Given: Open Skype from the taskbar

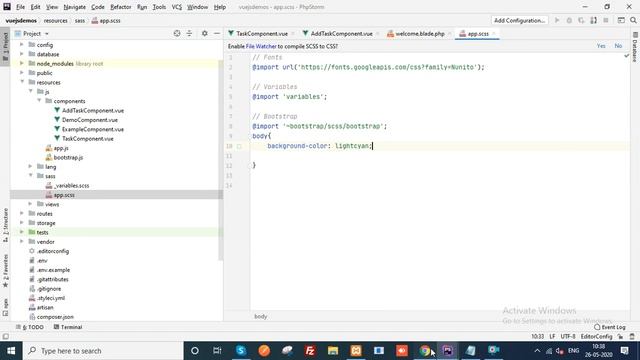Looking at the screenshot, I should coord(241,351).
